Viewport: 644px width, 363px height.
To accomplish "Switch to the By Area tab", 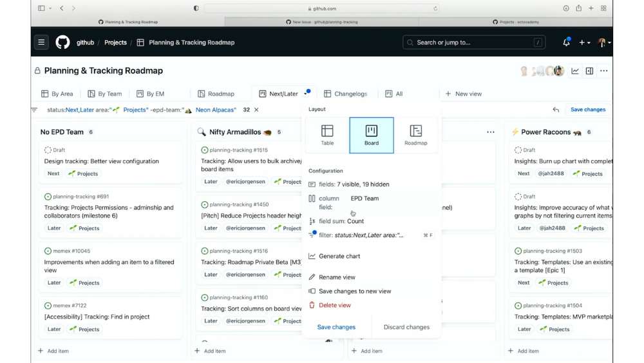I will [57, 93].
